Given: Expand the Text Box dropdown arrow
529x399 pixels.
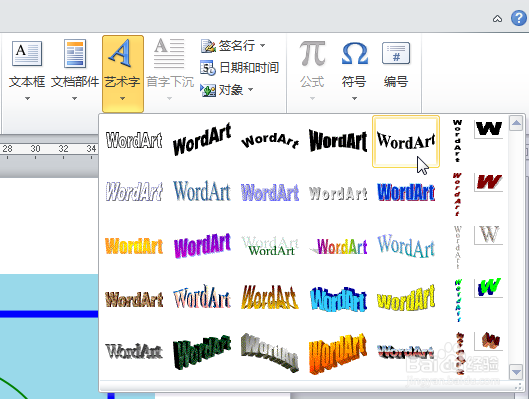Looking at the screenshot, I should click(27, 98).
